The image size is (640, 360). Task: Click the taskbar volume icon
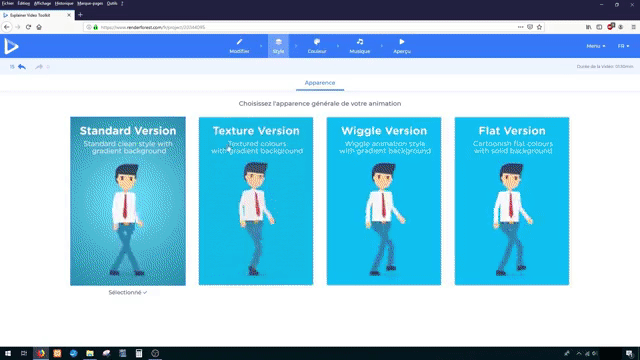coord(595,353)
